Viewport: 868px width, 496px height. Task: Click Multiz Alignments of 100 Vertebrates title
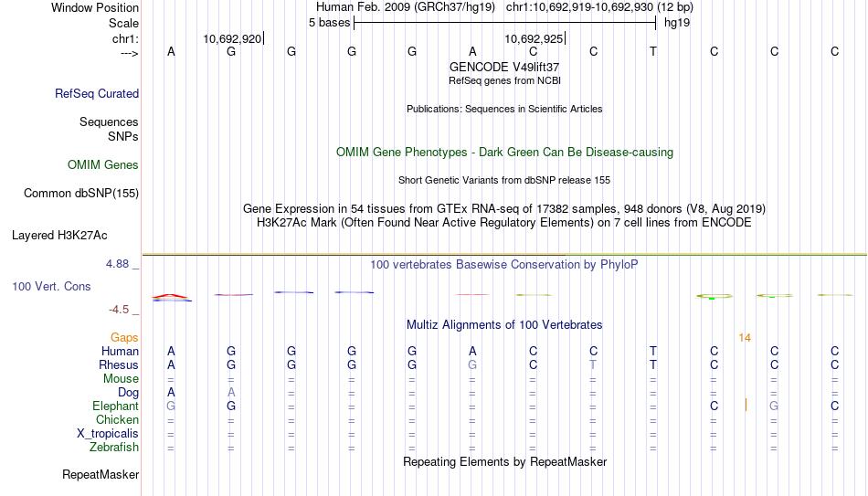(504, 325)
